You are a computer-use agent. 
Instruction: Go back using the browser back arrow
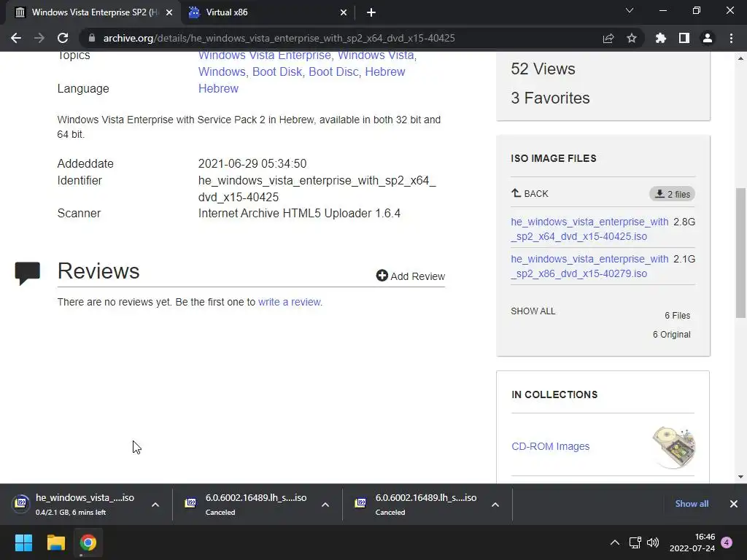16,38
